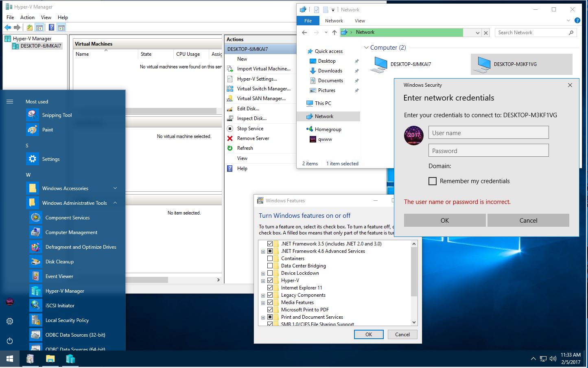Screen dimensions: 588x368
Task: Click the Forward arrow in Hyper-V Manager toolbar
Action: tap(17, 28)
